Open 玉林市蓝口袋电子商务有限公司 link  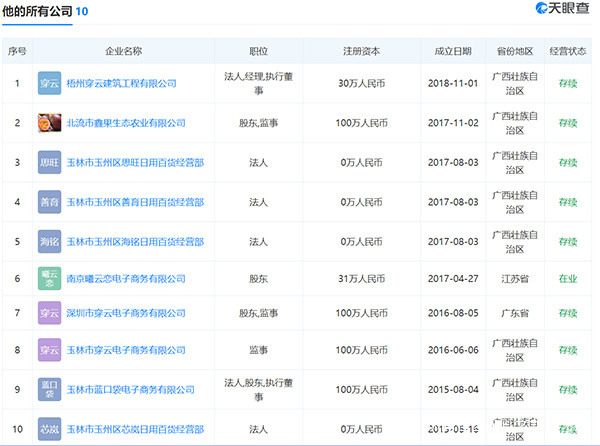(130, 389)
